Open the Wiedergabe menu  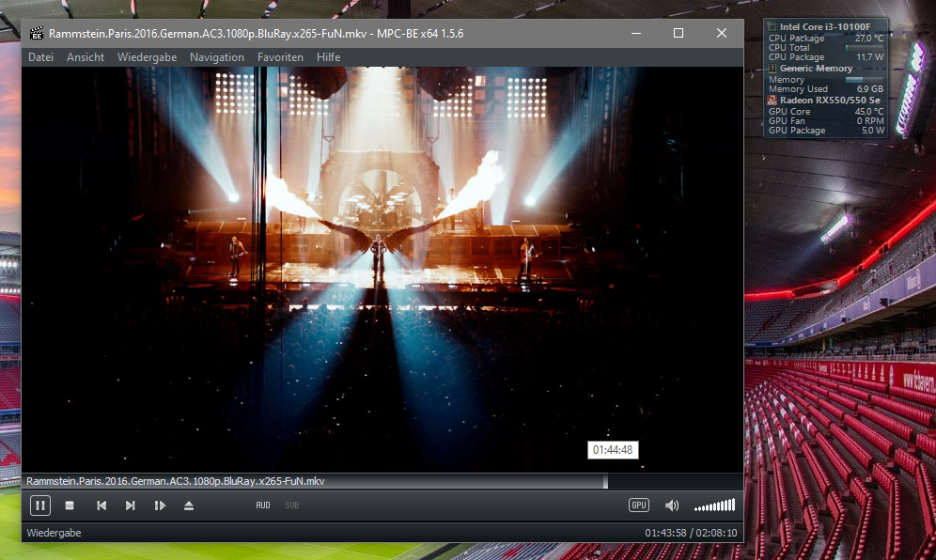[x=147, y=57]
